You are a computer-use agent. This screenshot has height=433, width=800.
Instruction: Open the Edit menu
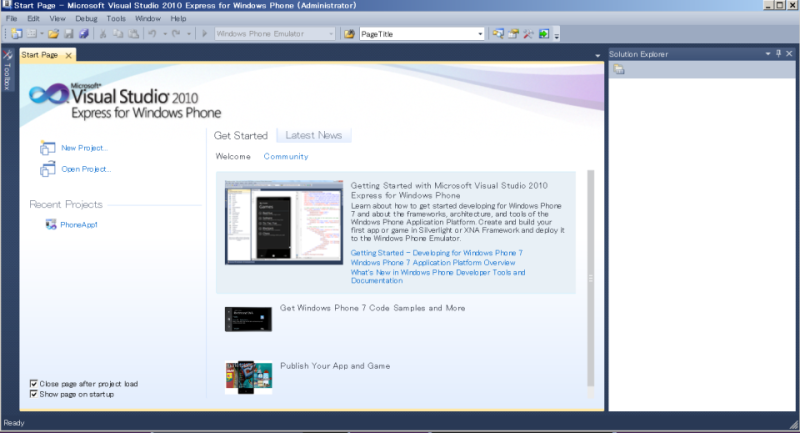pyautogui.click(x=33, y=19)
